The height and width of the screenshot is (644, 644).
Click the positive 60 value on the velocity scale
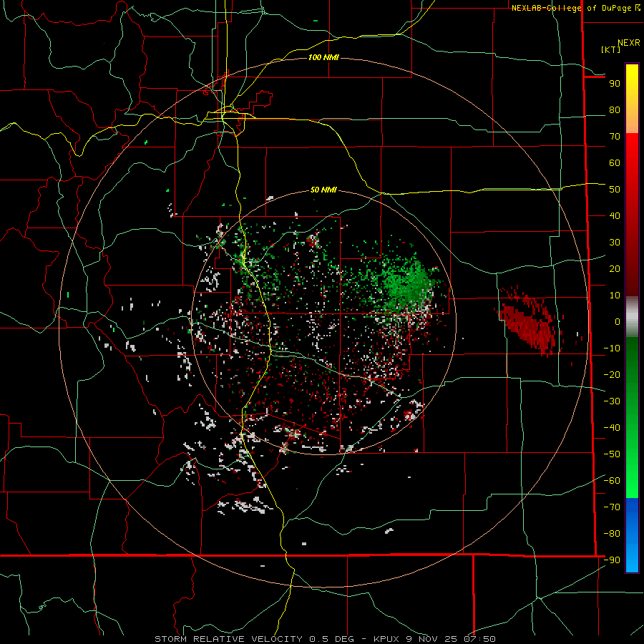pos(615,163)
